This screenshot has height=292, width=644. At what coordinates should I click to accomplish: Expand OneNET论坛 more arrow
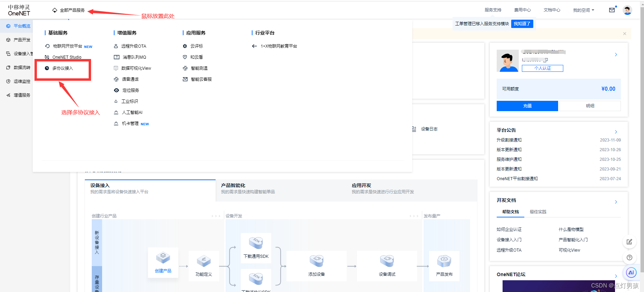[616, 276]
